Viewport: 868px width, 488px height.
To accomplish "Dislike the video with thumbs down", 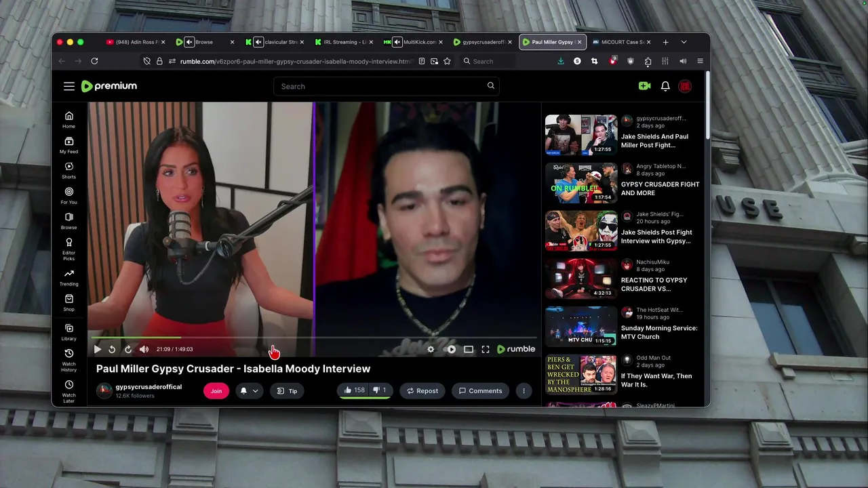I will click(380, 390).
